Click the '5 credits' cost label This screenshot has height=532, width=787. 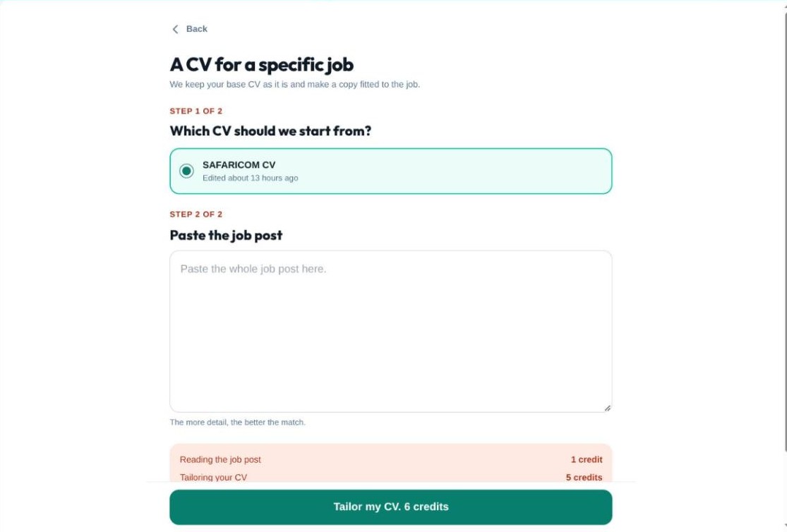(584, 477)
